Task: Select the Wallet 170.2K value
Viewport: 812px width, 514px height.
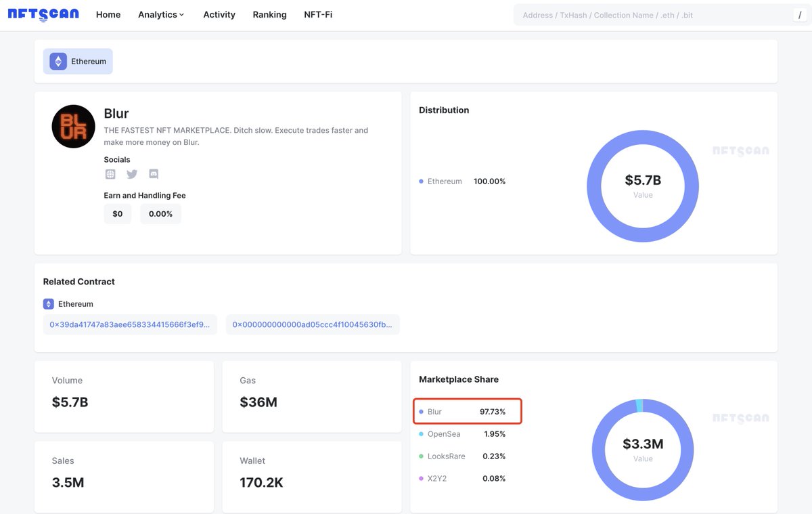Action: pyautogui.click(x=261, y=483)
